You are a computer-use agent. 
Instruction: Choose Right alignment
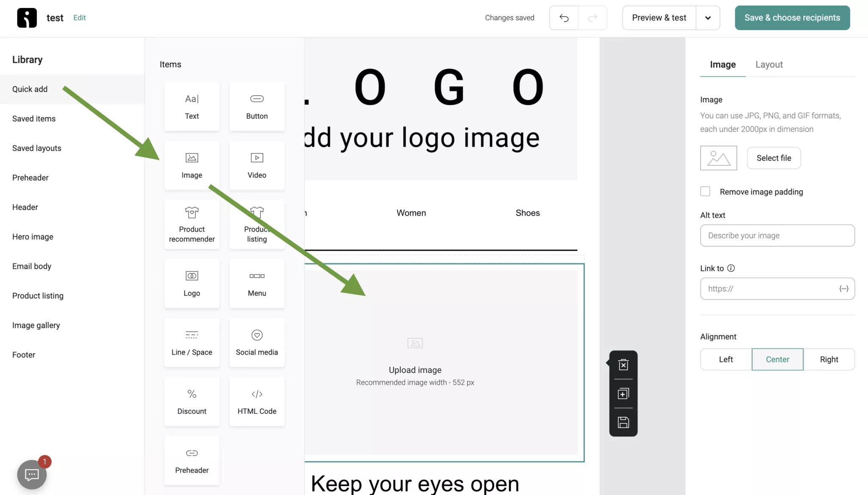pos(829,359)
